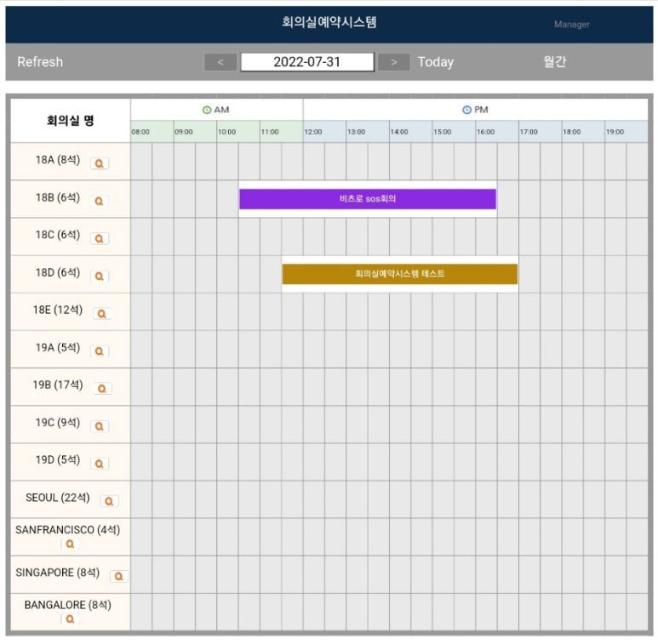This screenshot has width=658, height=644.
Task: Select the 18A (8석) room label
Action: (x=58, y=160)
